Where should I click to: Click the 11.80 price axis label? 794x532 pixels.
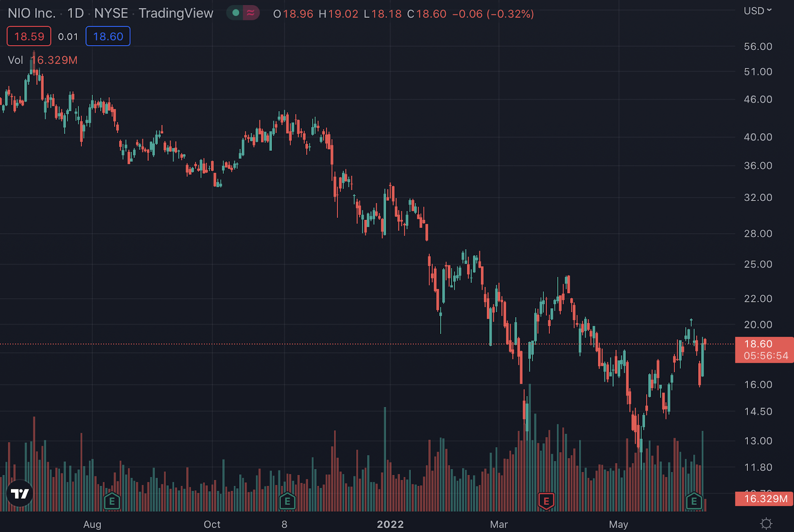click(758, 467)
